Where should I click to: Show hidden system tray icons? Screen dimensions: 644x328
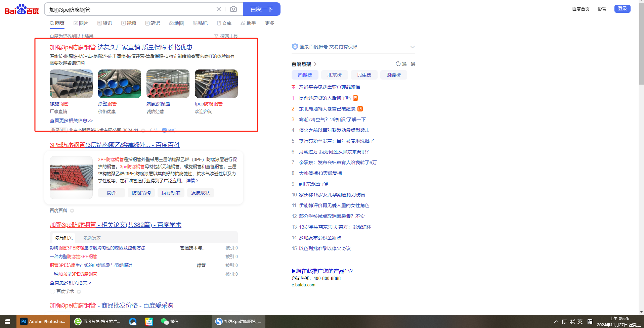(x=556, y=322)
